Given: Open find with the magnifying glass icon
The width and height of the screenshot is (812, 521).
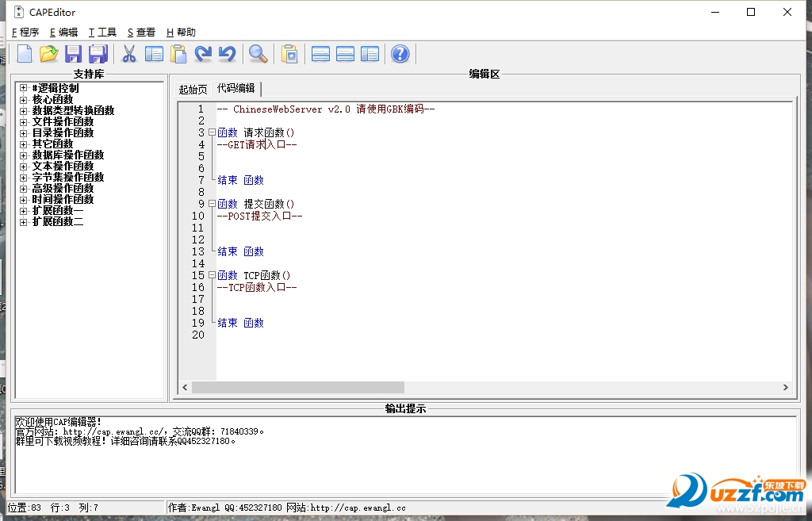Looking at the screenshot, I should point(258,54).
